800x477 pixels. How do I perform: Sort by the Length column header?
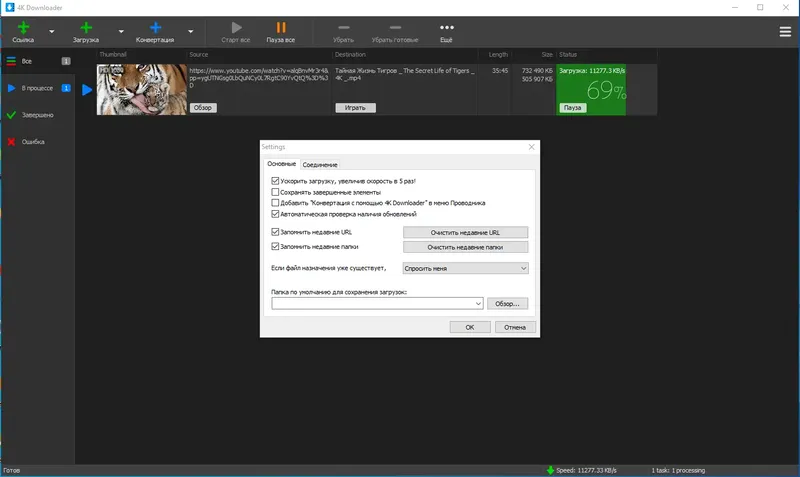point(498,55)
